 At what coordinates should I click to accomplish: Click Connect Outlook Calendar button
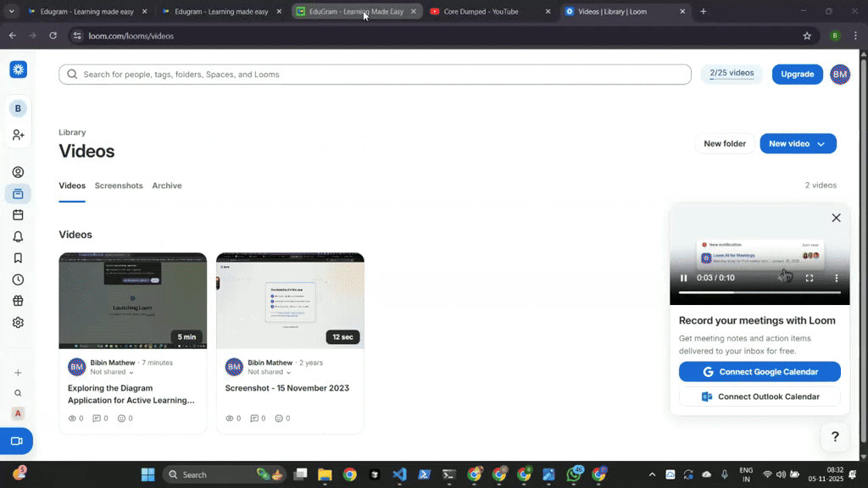[x=759, y=396]
